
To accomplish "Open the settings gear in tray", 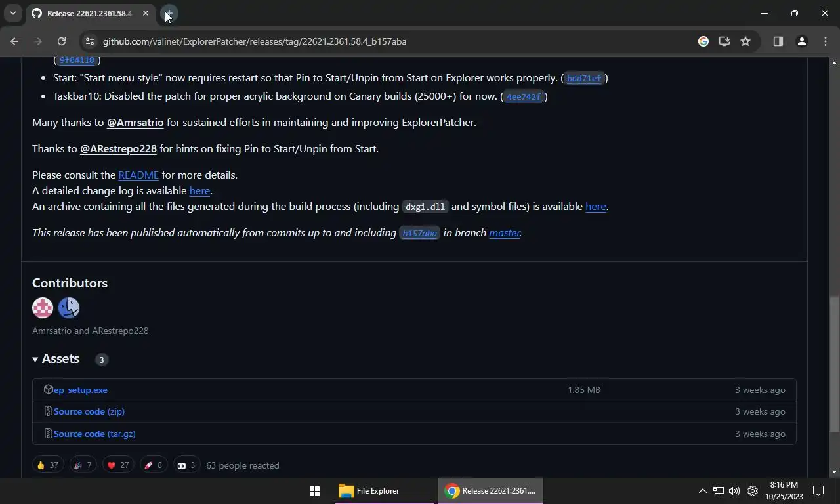I will (x=753, y=491).
